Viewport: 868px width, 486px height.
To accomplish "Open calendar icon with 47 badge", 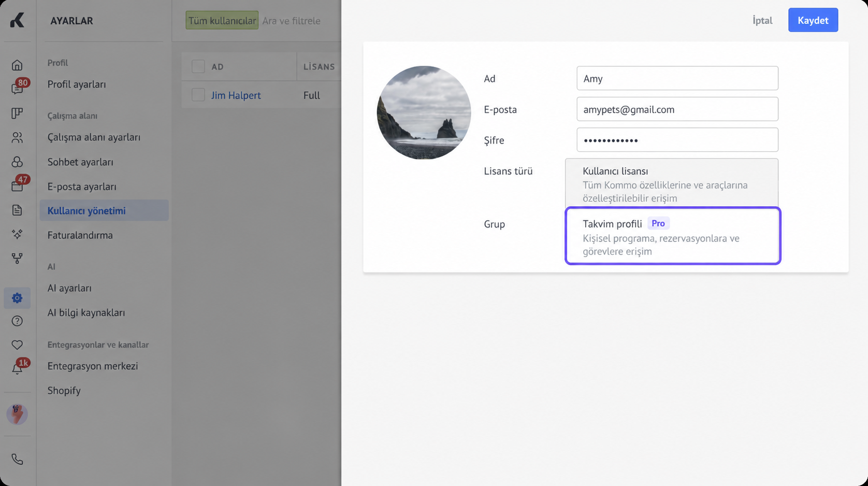I will [x=17, y=185].
